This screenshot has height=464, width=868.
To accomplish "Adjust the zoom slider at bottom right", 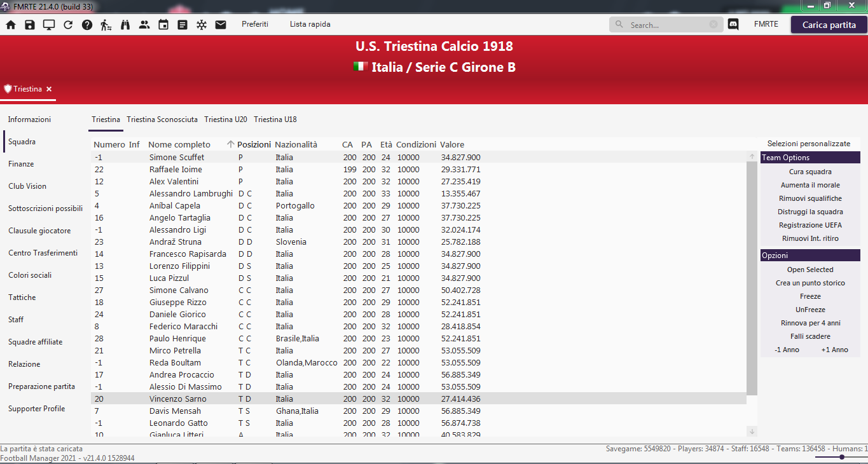I will pyautogui.click(x=841, y=456).
